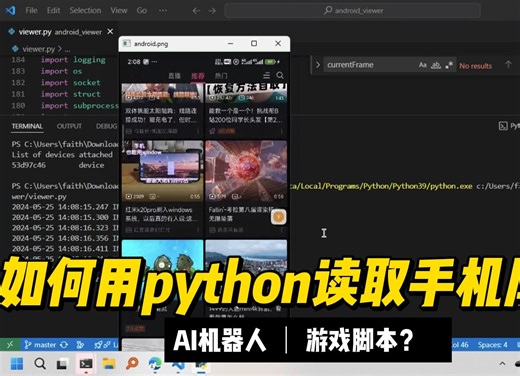Click the android_viewer command center search box

coord(353,11)
